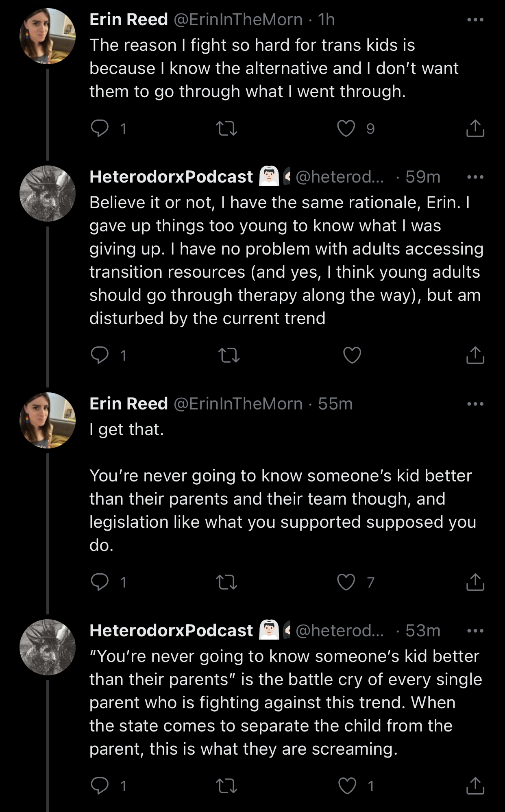Retweet Erin Reed's 55m tweet

coord(226,582)
